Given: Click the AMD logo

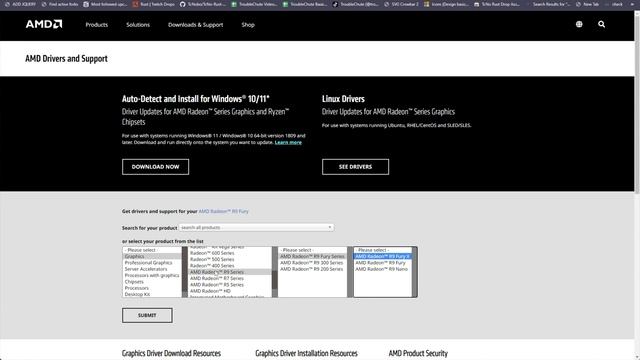Looking at the screenshot, I should pos(44,24).
